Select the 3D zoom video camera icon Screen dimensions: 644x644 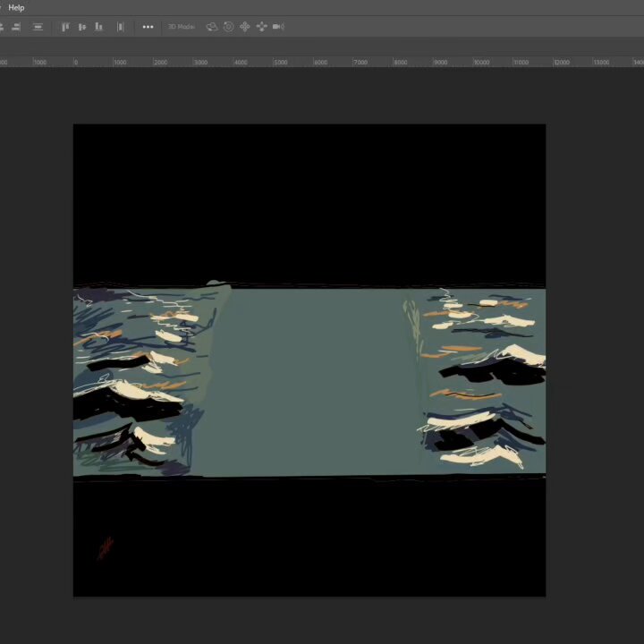(x=278, y=27)
